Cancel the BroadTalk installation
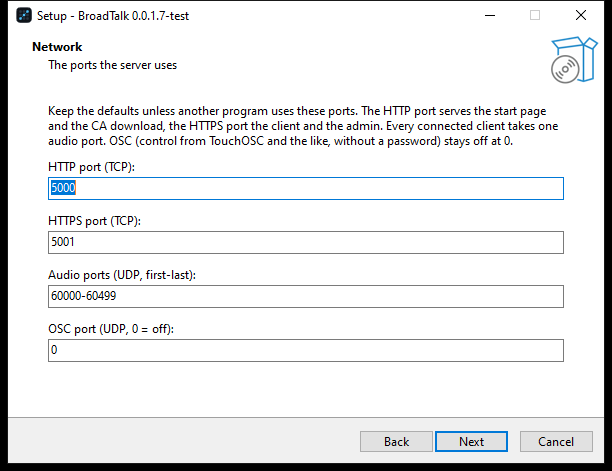This screenshot has width=612, height=471. click(x=556, y=442)
